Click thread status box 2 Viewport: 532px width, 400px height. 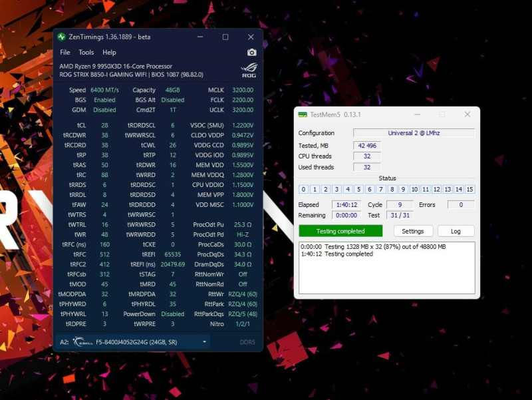325,189
